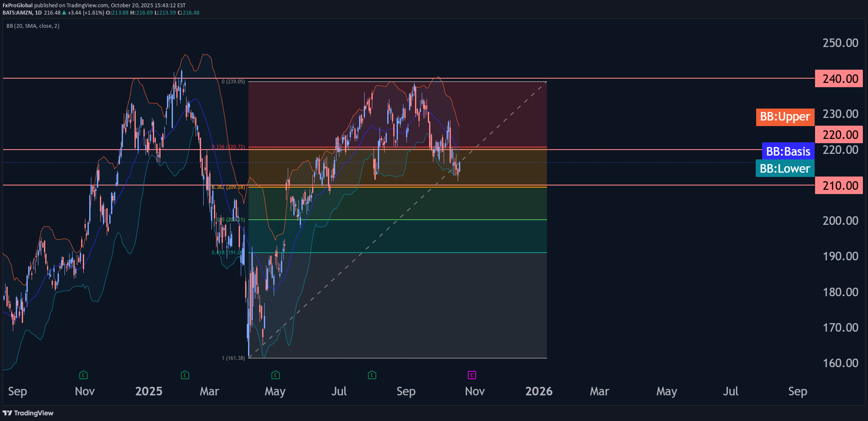Image resolution: width=868 pixels, height=421 pixels.
Task: Click the TradingView logo in the bottom corner
Action: click(x=28, y=413)
